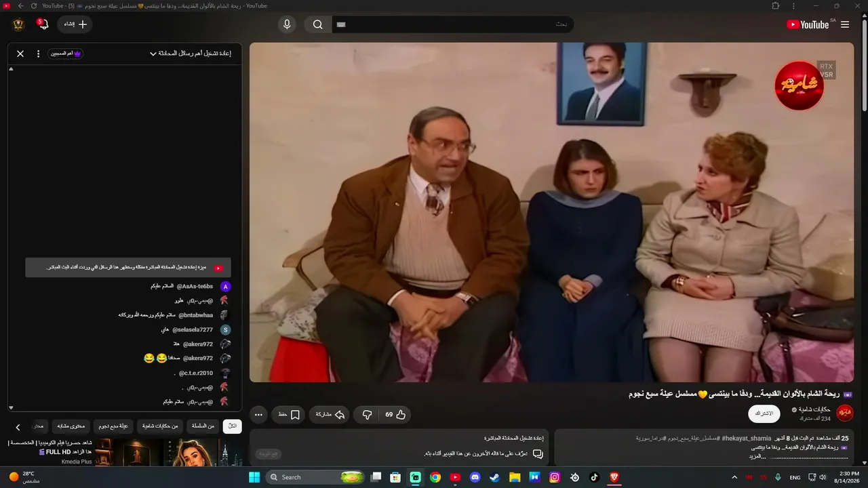
Task: Open the top fans (أهم المعجبين) badge
Action: coord(65,54)
